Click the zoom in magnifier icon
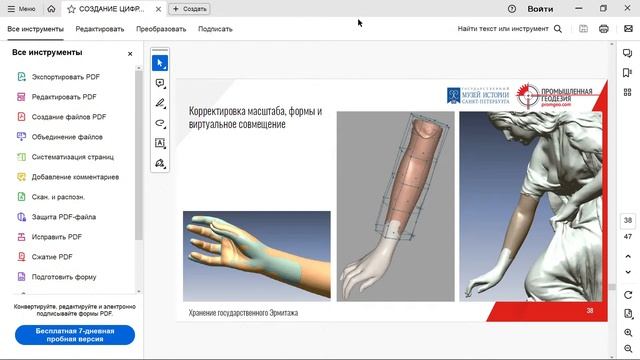This screenshot has height=360, width=640. coord(628,333)
